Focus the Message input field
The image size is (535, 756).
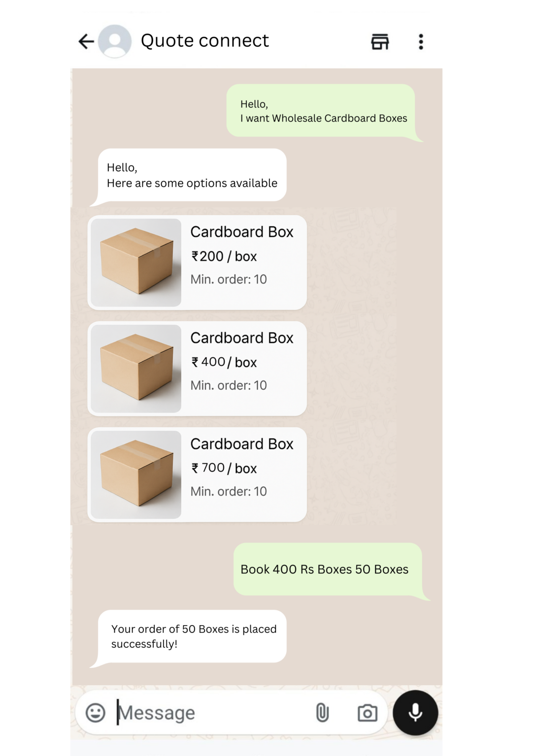click(212, 713)
